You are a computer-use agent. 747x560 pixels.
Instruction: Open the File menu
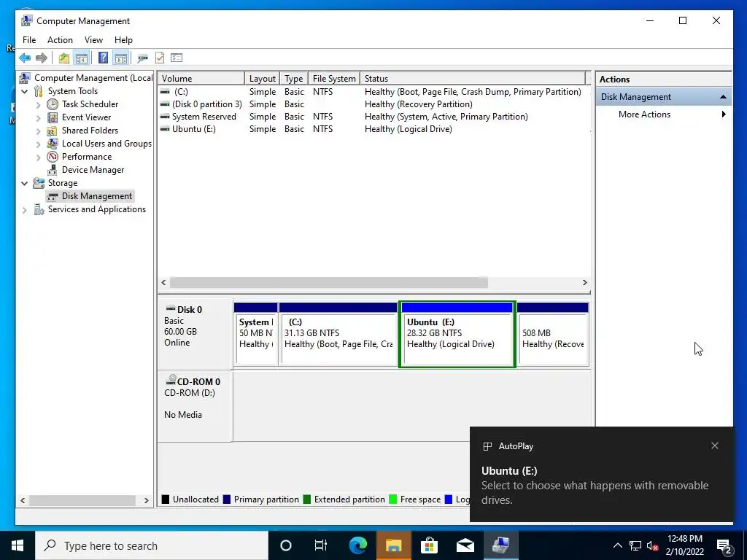click(x=29, y=40)
